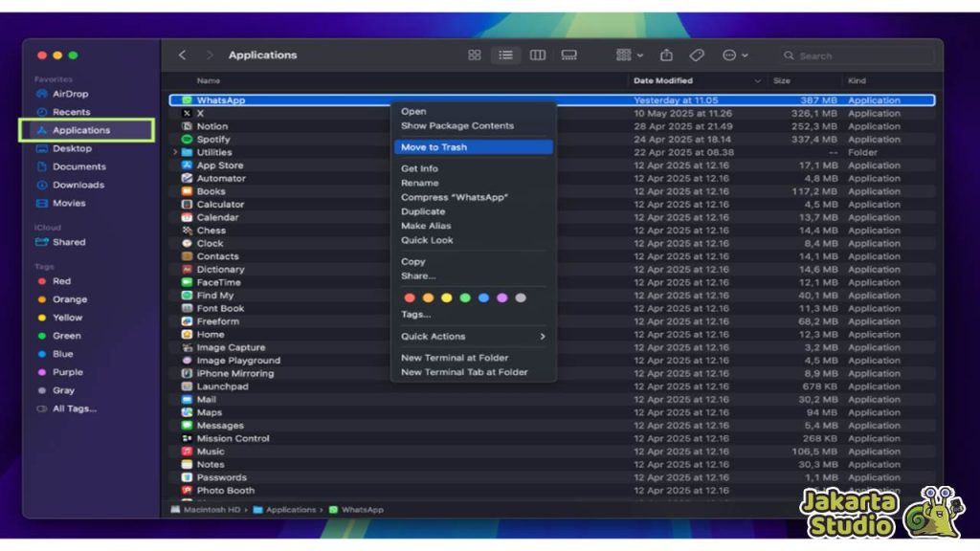Apply the red tag dot in menu
Screen dimensions: 980x551
click(x=410, y=298)
